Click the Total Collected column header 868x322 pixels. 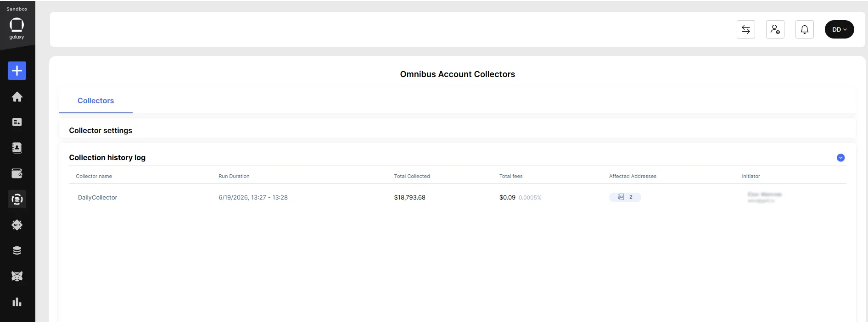[x=412, y=176]
